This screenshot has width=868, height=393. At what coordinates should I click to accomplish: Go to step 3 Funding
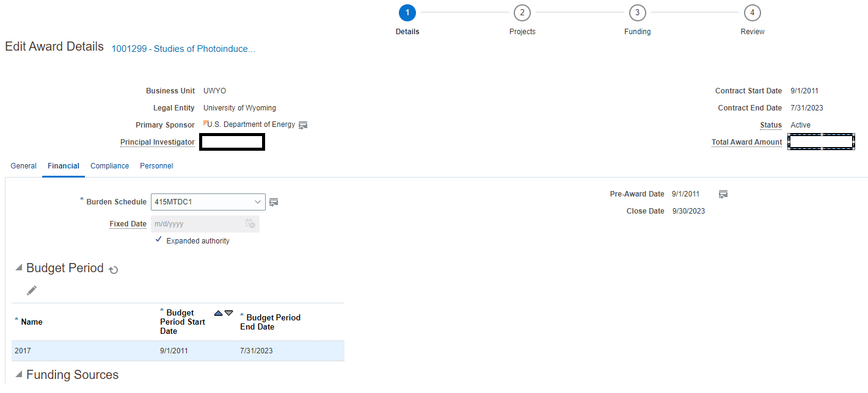coord(637,13)
